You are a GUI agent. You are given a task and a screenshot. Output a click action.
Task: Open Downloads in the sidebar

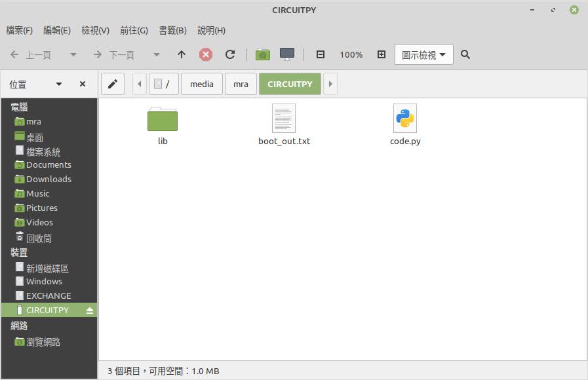click(49, 179)
